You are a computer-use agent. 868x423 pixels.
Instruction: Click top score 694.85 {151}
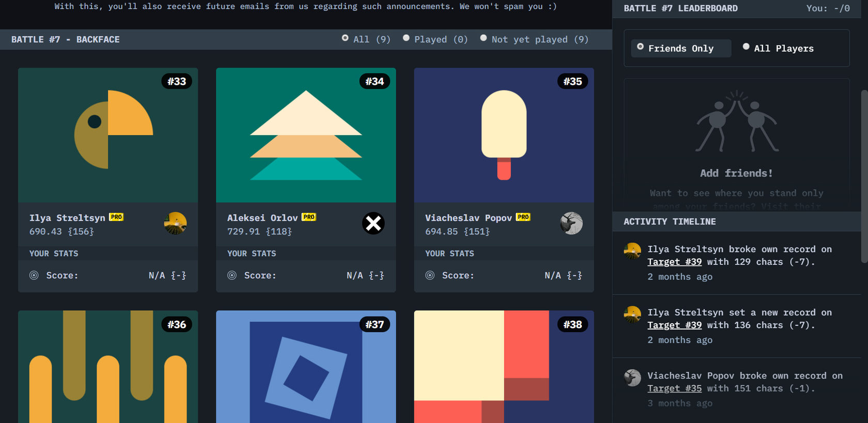pos(457,231)
